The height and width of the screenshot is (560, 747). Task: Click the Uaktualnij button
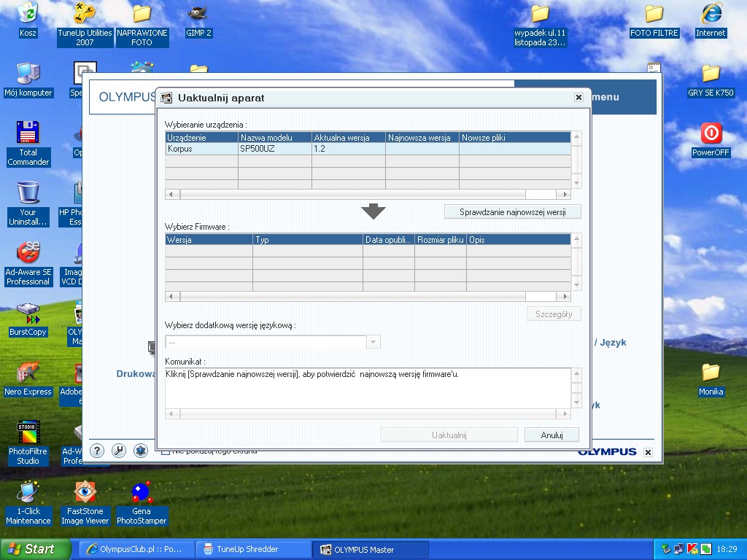(x=449, y=435)
